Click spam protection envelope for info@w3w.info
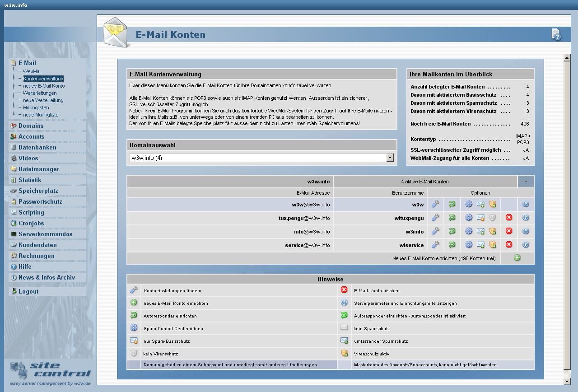 click(x=480, y=231)
